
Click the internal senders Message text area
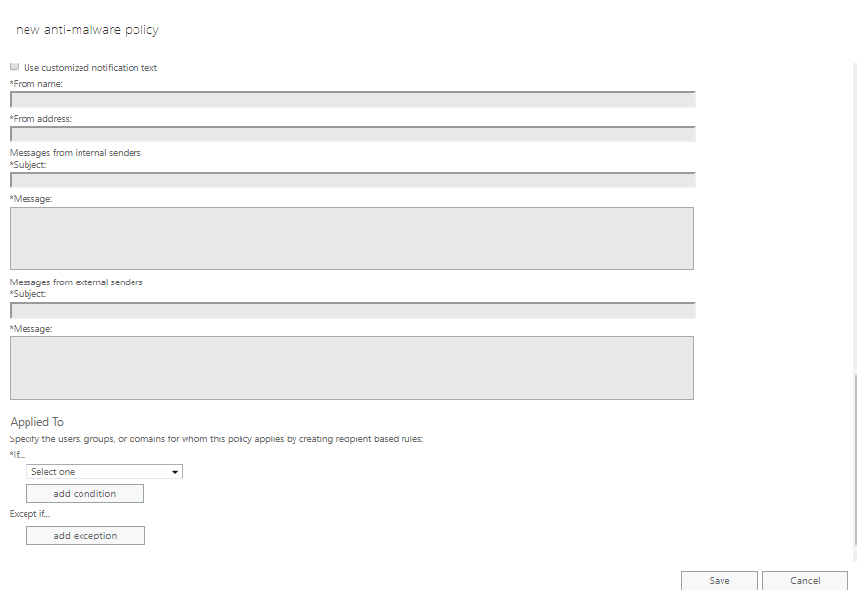[x=352, y=238]
